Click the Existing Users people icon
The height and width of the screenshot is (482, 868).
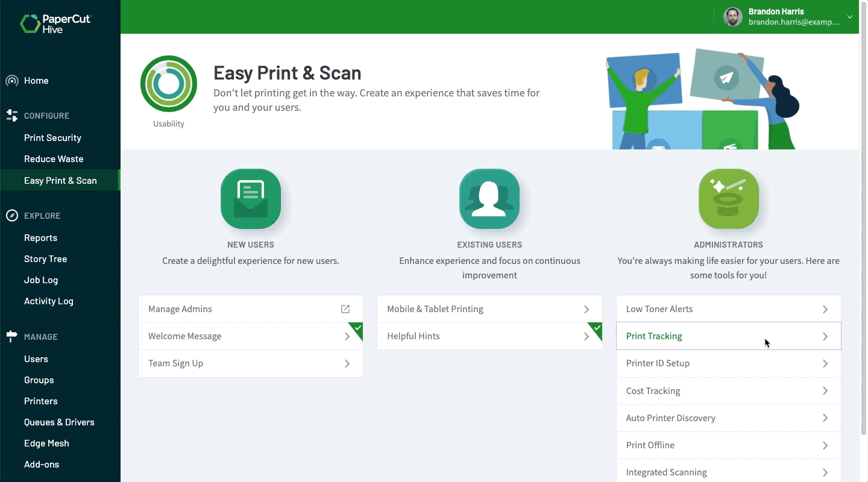coord(489,199)
